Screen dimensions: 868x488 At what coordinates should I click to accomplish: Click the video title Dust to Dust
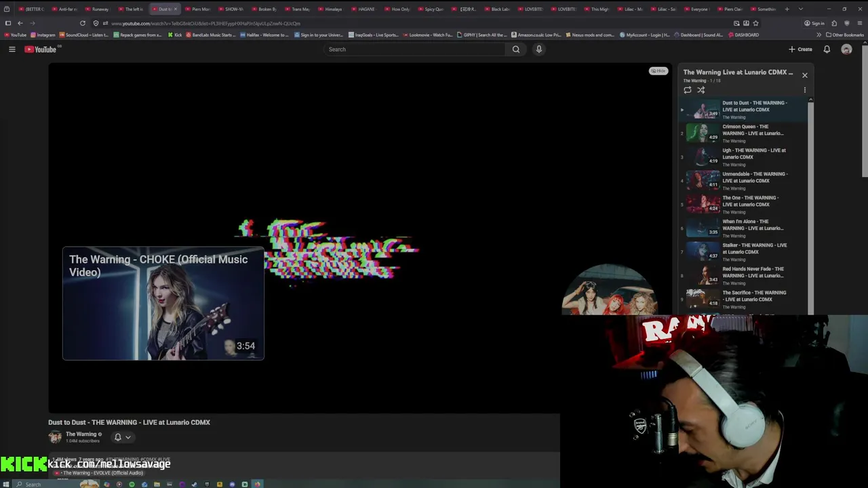pos(129,422)
